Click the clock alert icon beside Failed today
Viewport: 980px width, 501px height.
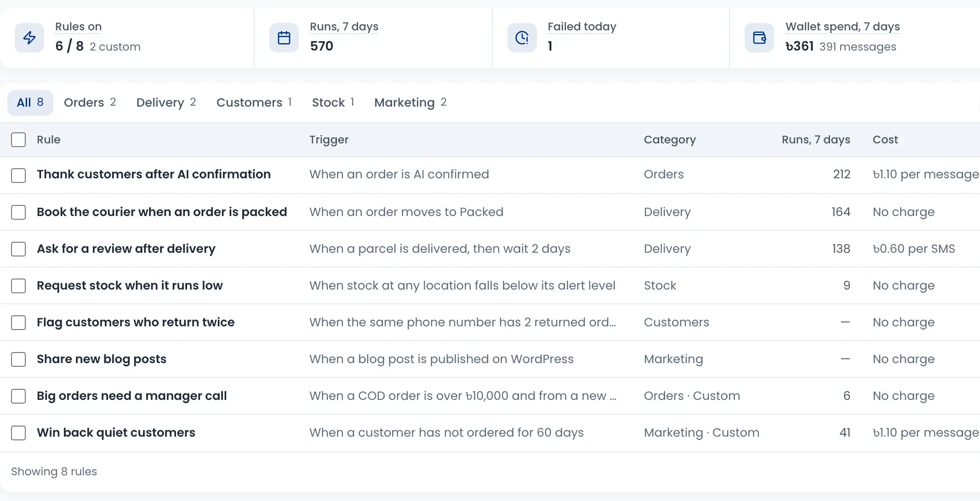(522, 38)
